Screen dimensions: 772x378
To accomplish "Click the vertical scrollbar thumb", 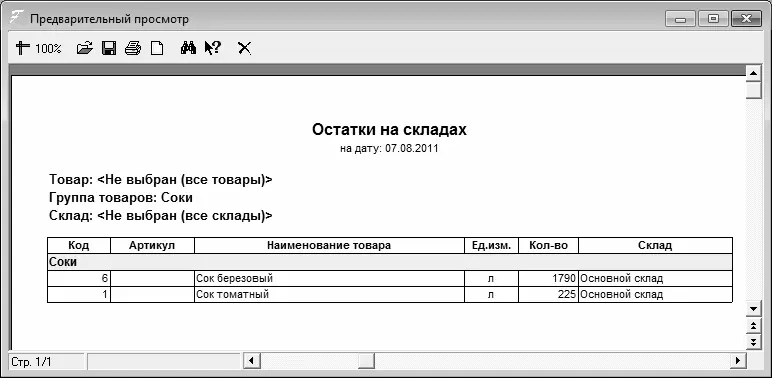I will [x=754, y=91].
